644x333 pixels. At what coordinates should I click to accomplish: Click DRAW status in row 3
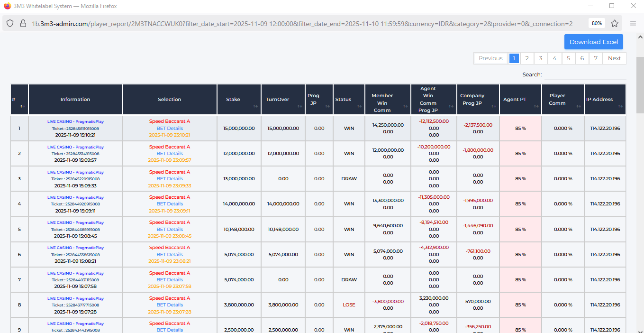(349, 179)
